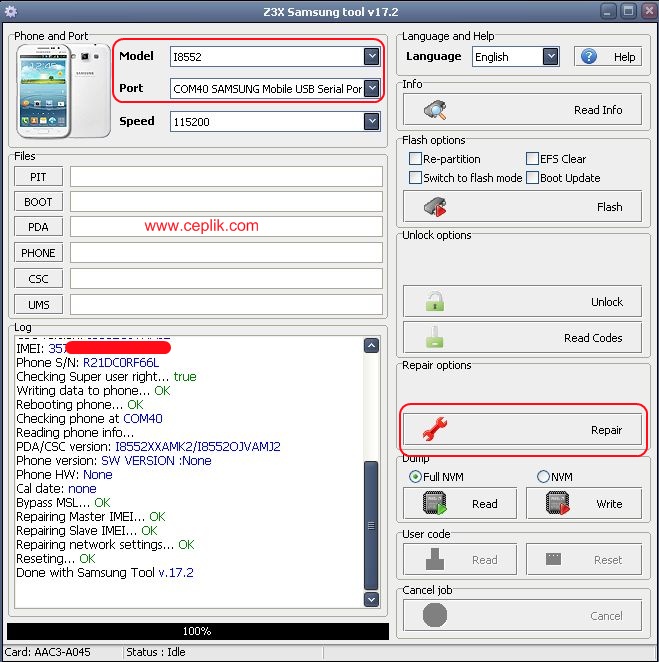Click the log scrollbar thumb
Screen dimensions: 659x662
click(x=371, y=525)
